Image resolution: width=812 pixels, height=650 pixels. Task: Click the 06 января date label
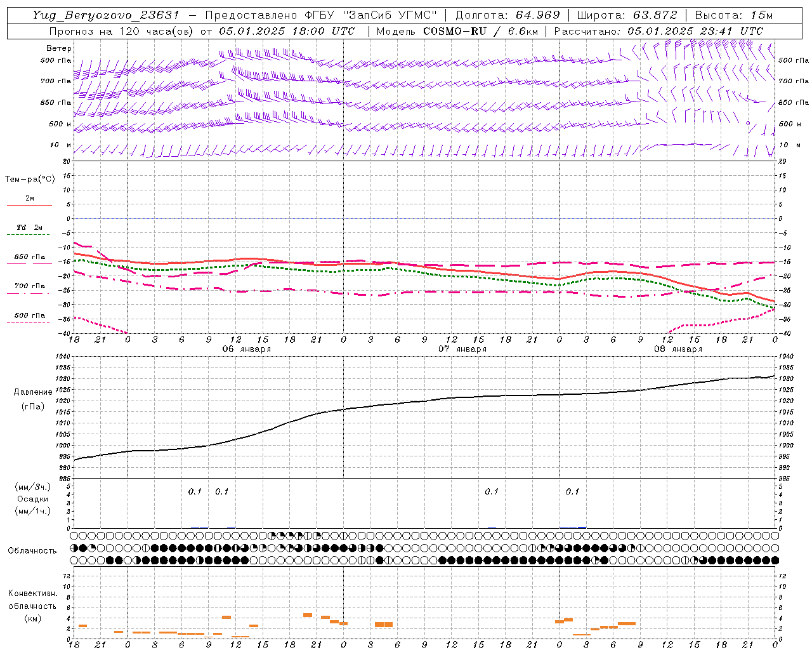[246, 349]
